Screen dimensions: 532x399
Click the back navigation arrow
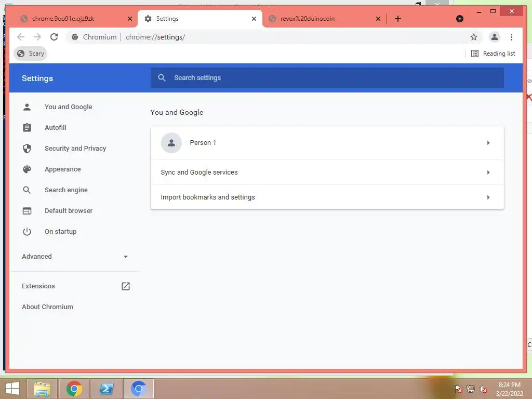(21, 37)
